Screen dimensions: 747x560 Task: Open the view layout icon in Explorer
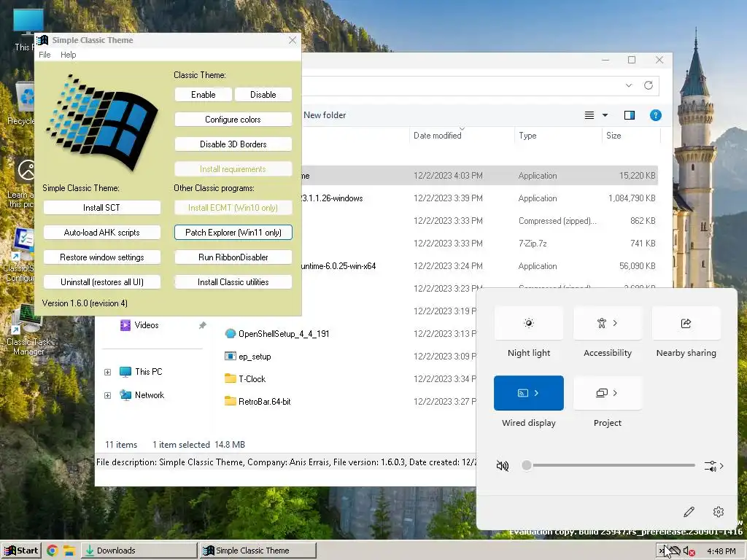[x=589, y=115]
